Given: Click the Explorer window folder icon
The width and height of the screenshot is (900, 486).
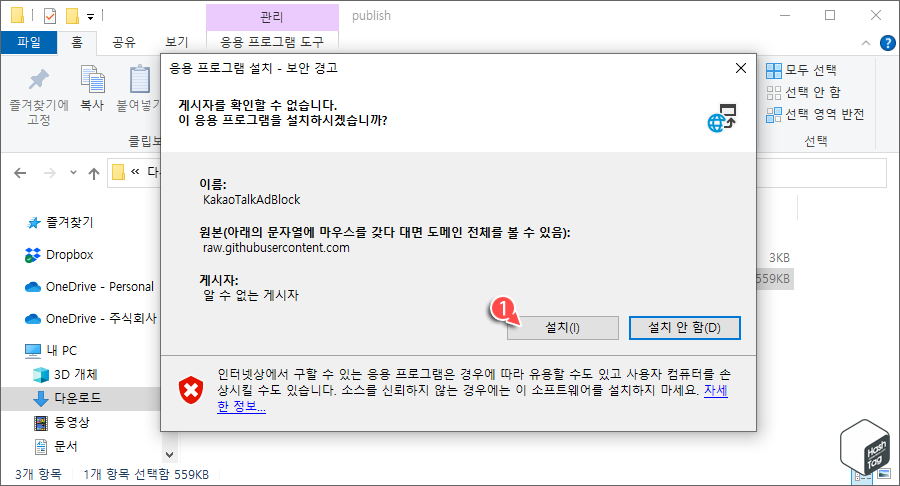Looking at the screenshot, I should click(17, 15).
